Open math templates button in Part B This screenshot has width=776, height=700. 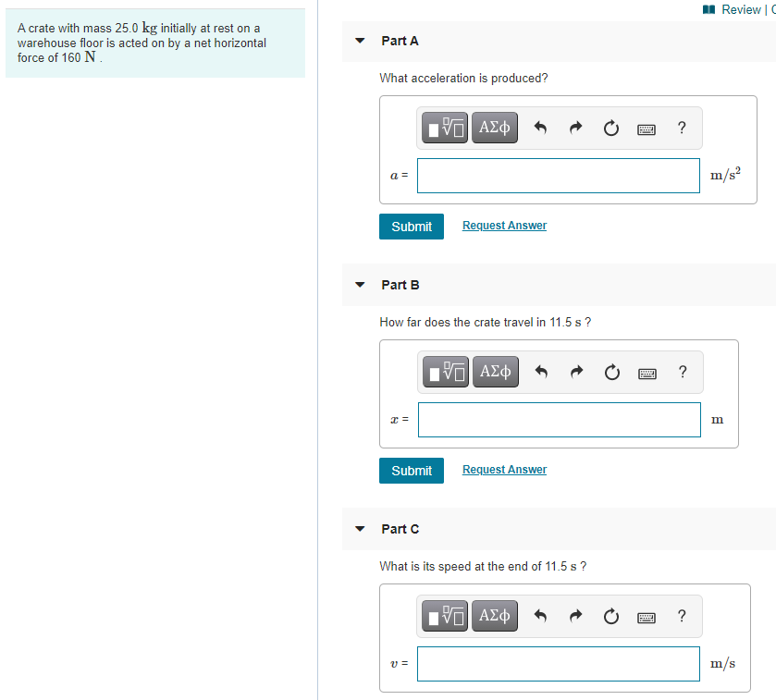(x=446, y=372)
